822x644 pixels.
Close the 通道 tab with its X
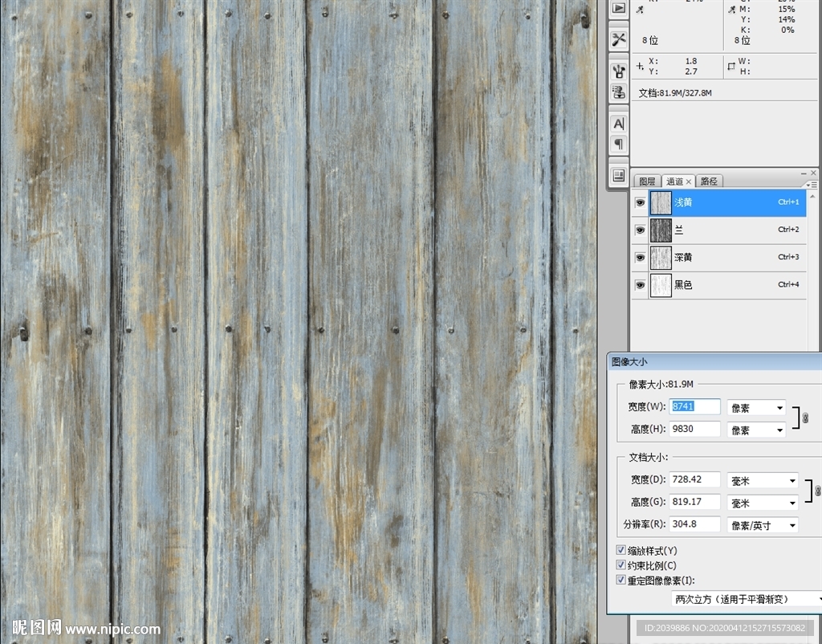pos(689,181)
